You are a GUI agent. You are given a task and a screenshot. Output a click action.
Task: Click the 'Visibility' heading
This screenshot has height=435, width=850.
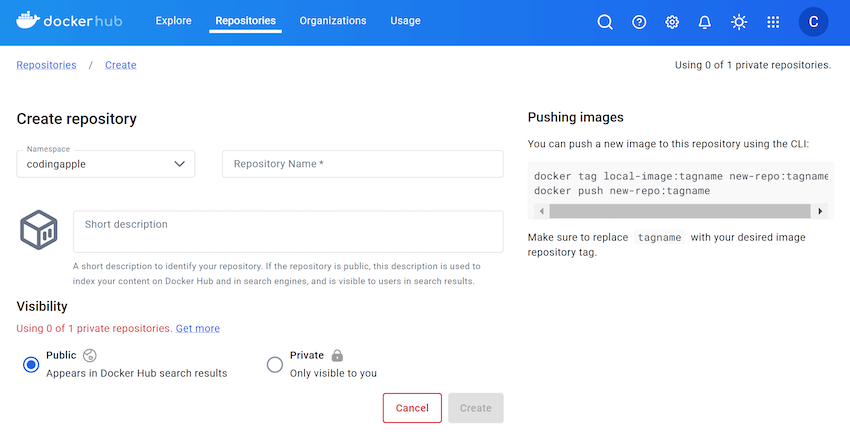(x=42, y=306)
